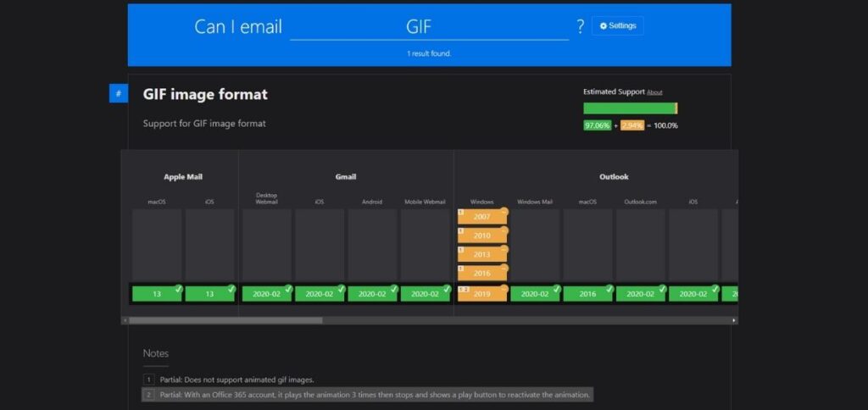The image size is (868, 410).
Task: Click Apple Mail iOS version 13 cell
Action: [x=209, y=294]
